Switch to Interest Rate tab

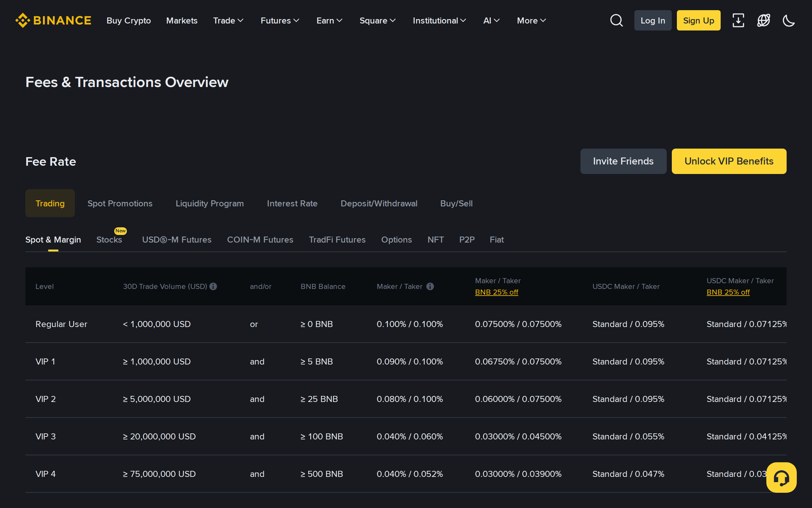292,203
